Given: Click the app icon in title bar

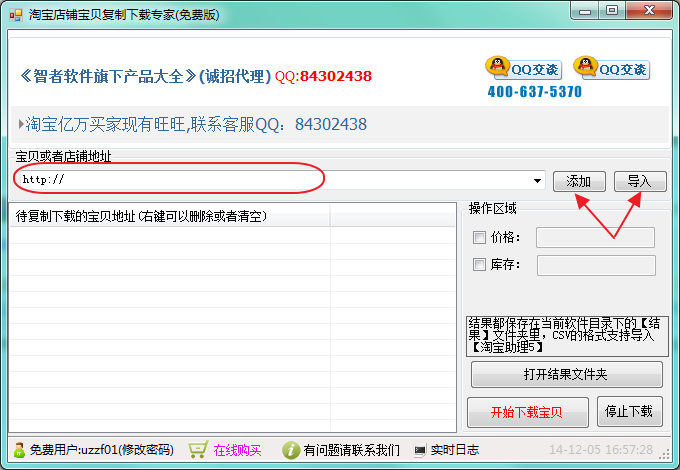Looking at the screenshot, I should pos(16,15).
